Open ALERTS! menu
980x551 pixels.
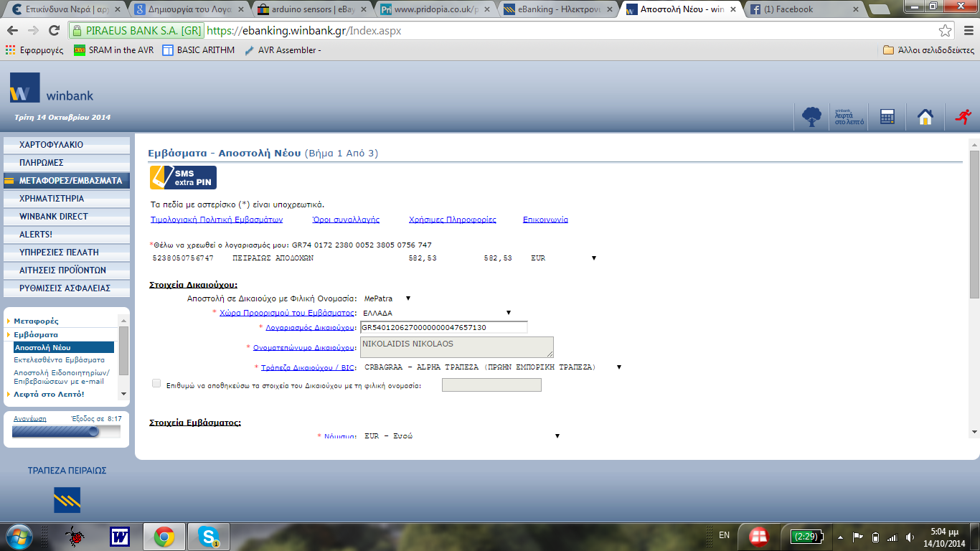(x=67, y=234)
